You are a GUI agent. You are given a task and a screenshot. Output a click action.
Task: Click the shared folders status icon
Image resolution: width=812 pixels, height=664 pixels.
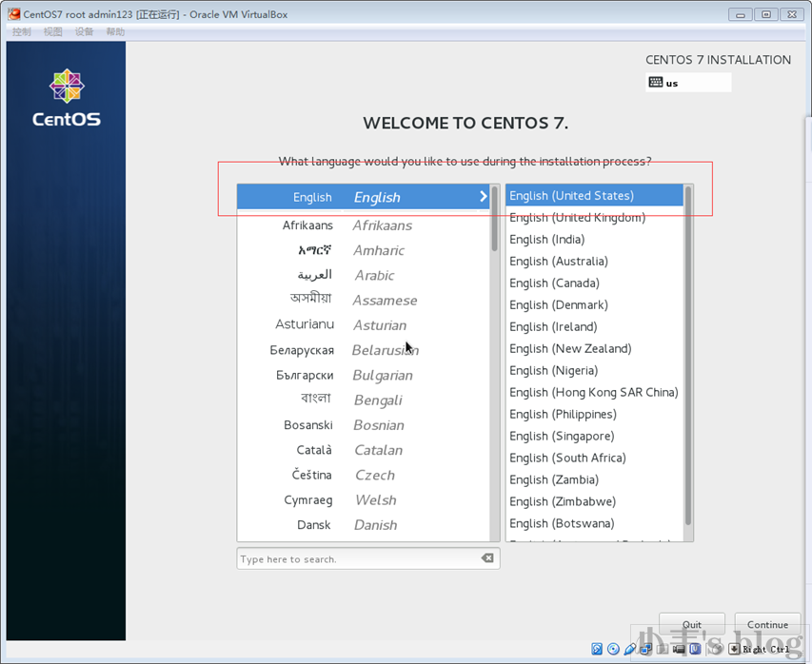[663, 649]
